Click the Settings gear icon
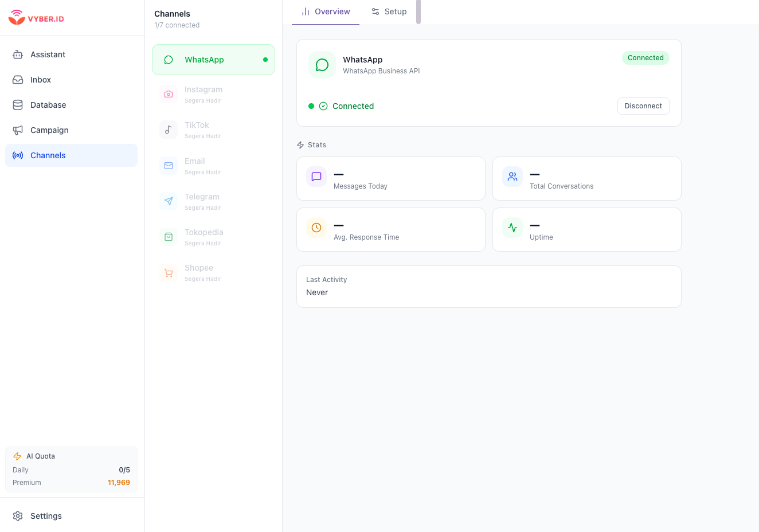 coord(18,516)
